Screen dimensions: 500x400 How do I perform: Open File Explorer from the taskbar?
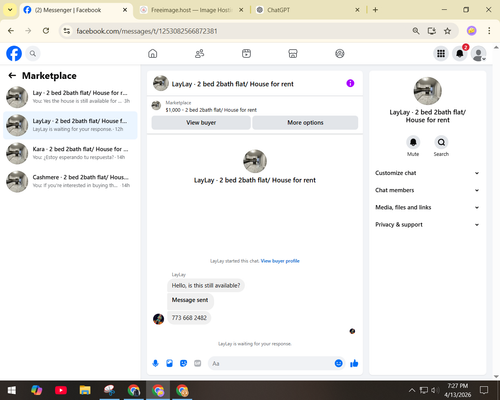[85, 390]
